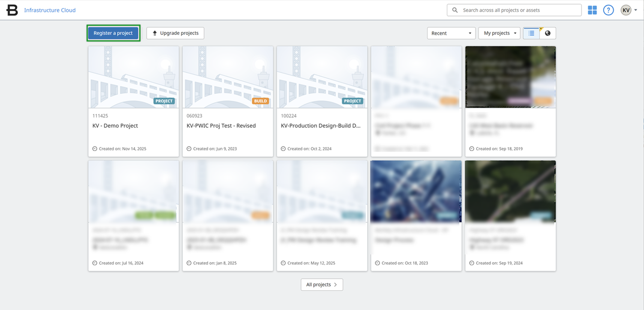Viewport: 644px width, 310px height.
Task: Open the apps grid launcher icon
Action: (592, 10)
